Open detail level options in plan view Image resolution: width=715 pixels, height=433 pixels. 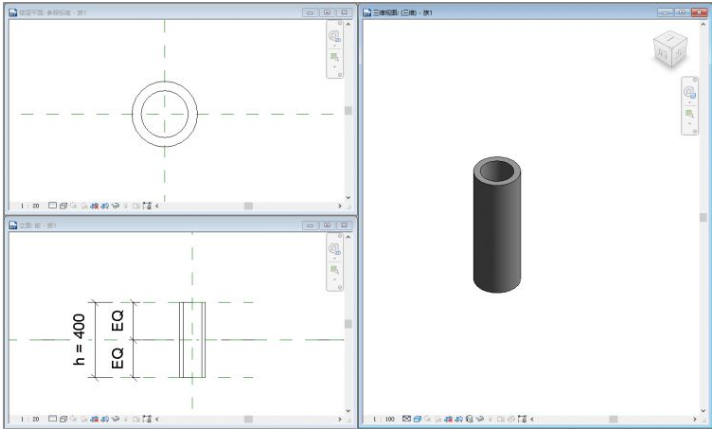coord(52,206)
